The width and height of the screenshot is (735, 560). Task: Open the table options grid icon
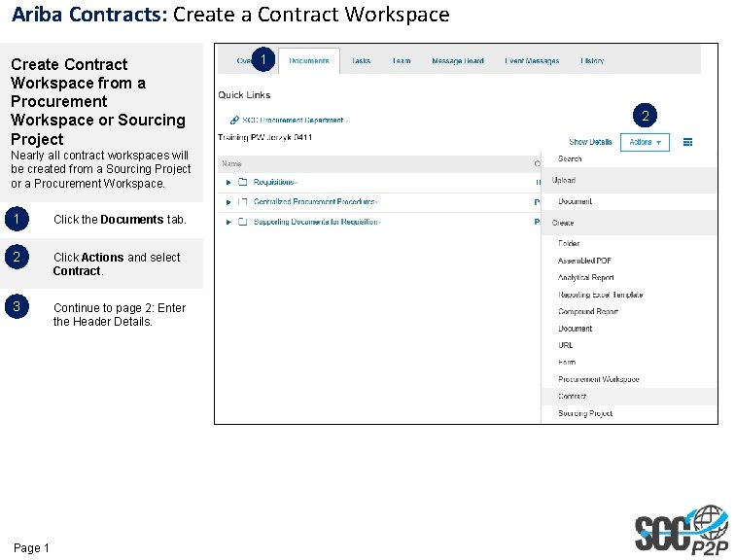click(x=687, y=142)
